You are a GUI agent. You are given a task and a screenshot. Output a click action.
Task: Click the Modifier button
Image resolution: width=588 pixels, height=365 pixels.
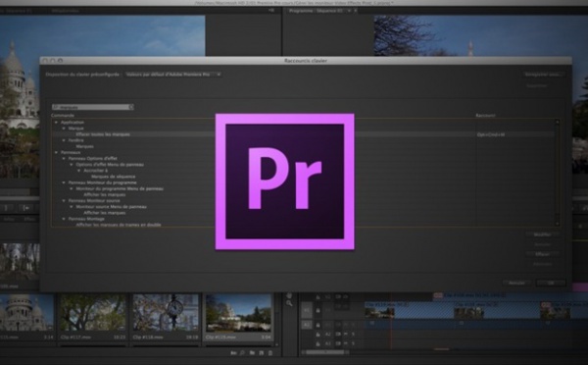point(543,235)
